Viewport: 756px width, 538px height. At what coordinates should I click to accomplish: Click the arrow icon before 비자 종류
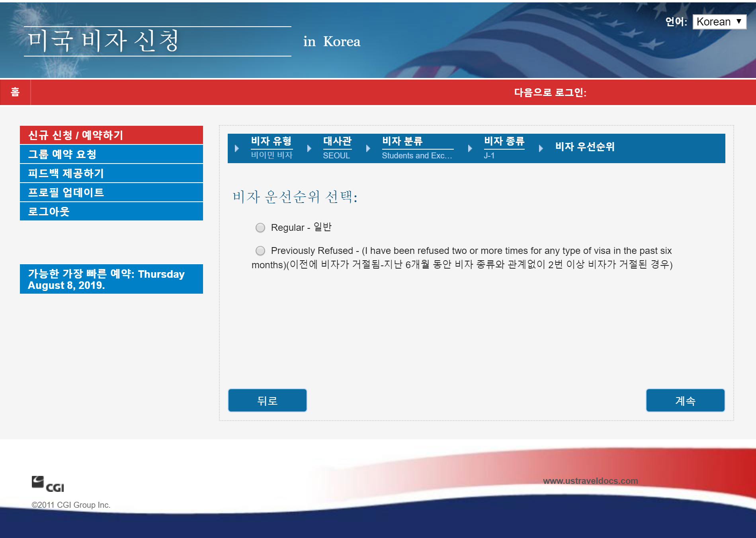(470, 148)
